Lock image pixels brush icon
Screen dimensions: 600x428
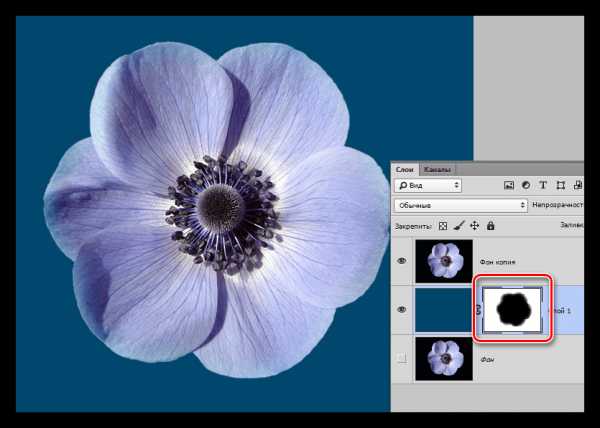[x=459, y=226]
